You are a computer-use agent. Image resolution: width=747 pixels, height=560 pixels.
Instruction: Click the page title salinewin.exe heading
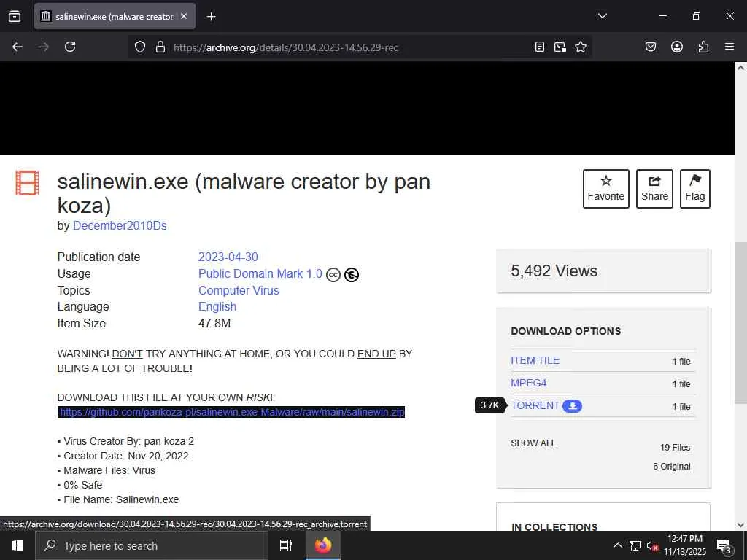[244, 193]
